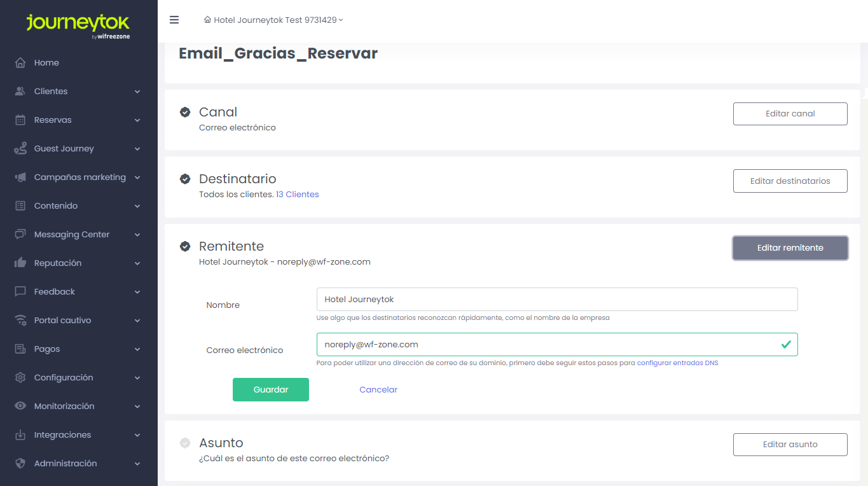Click the Monitorización eye icon

click(20, 406)
